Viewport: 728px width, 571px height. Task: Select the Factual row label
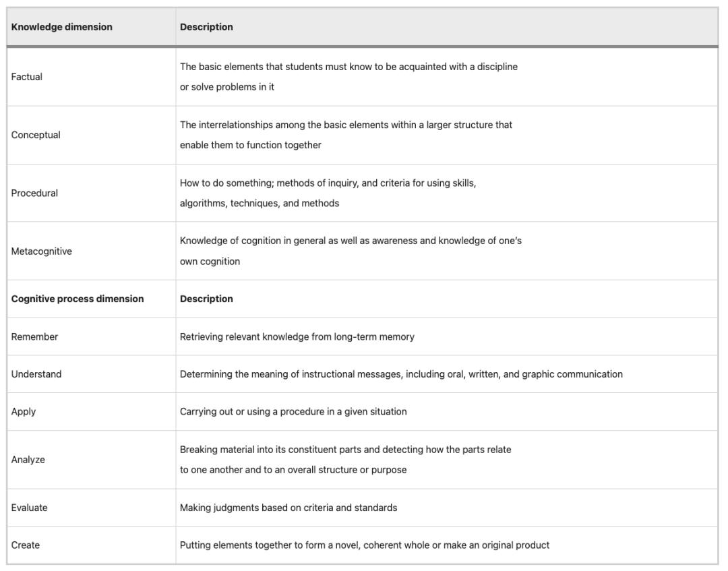pos(27,77)
